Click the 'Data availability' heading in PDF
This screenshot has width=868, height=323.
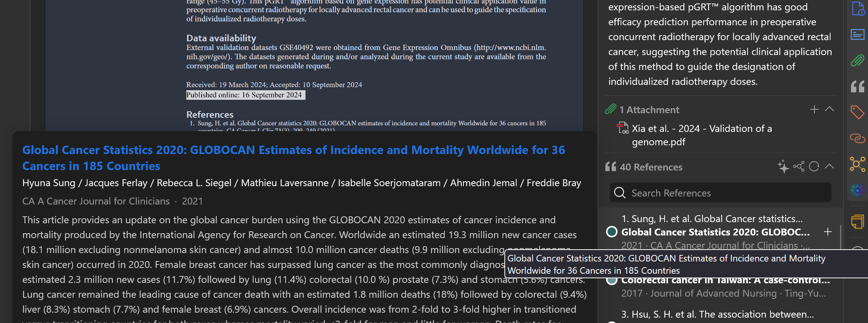coord(221,38)
